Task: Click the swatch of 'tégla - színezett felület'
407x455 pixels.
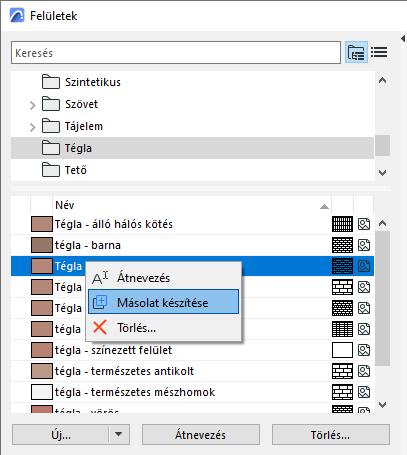Action: (42, 350)
